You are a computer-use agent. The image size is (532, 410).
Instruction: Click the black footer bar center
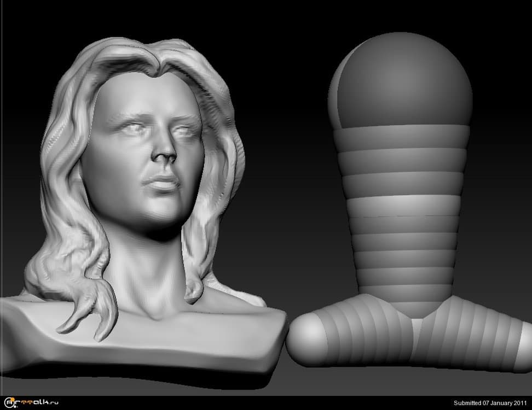pyautogui.click(x=266, y=403)
